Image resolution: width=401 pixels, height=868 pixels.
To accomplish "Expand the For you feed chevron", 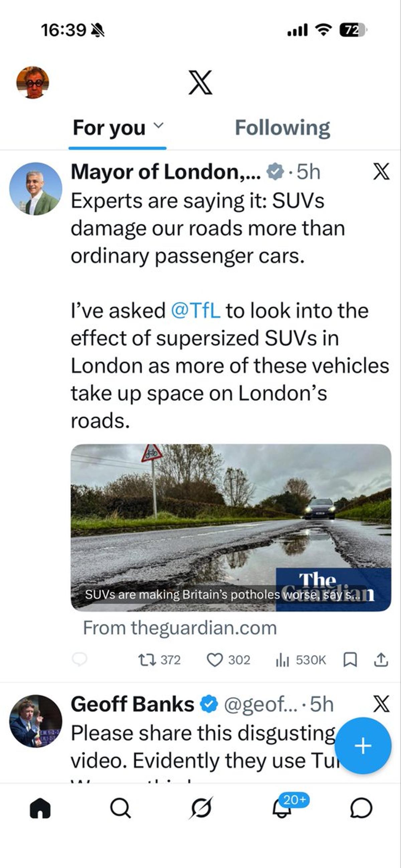I will point(158,125).
